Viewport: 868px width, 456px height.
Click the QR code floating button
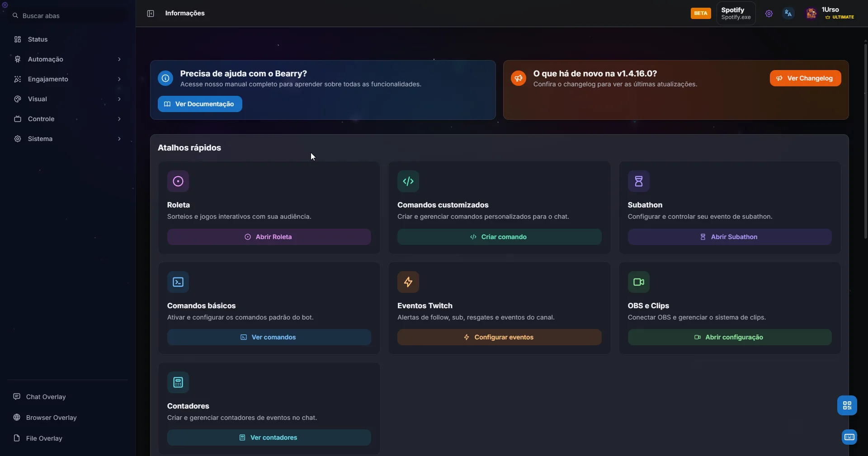[847, 405]
